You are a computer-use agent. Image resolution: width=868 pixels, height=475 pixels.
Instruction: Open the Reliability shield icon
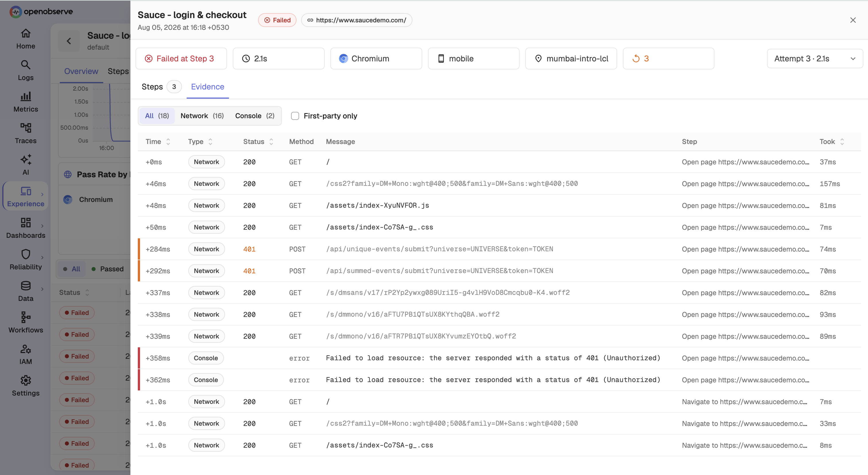[26, 254]
